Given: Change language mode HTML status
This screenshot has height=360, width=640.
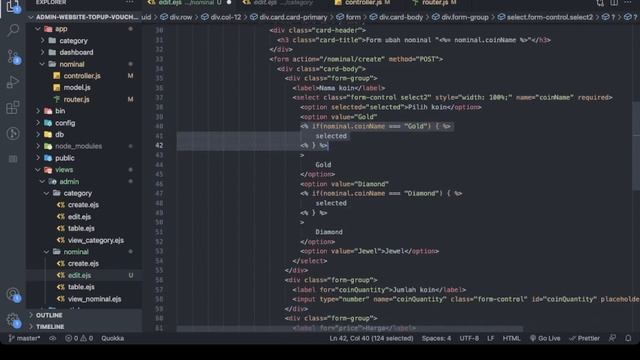Looking at the screenshot, I should [511, 338].
